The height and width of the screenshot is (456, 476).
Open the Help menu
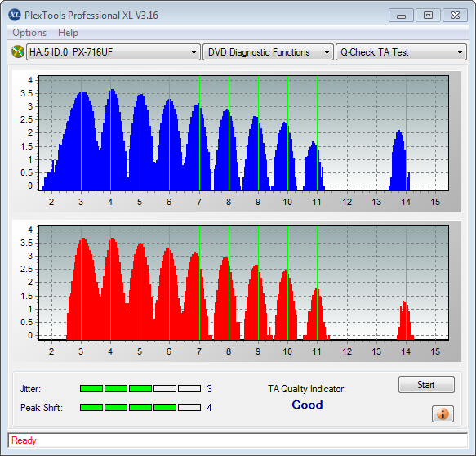pyautogui.click(x=68, y=33)
